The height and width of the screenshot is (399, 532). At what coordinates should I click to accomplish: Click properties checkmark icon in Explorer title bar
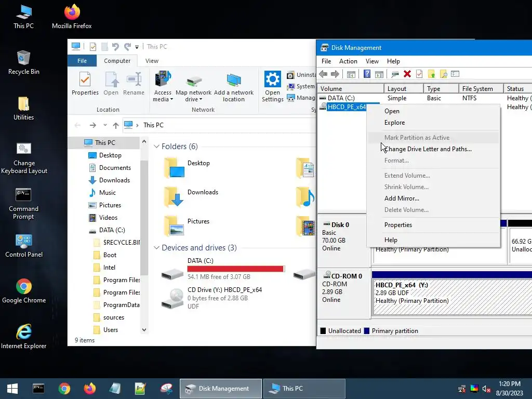(x=92, y=46)
